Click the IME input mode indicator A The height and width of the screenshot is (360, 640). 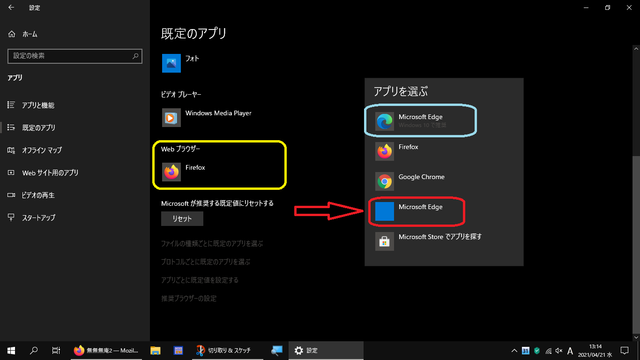[x=570, y=351]
